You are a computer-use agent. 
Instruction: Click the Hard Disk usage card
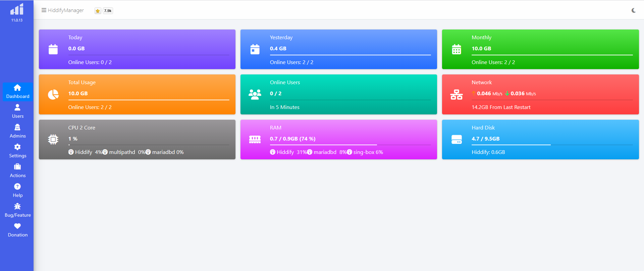[540, 140]
